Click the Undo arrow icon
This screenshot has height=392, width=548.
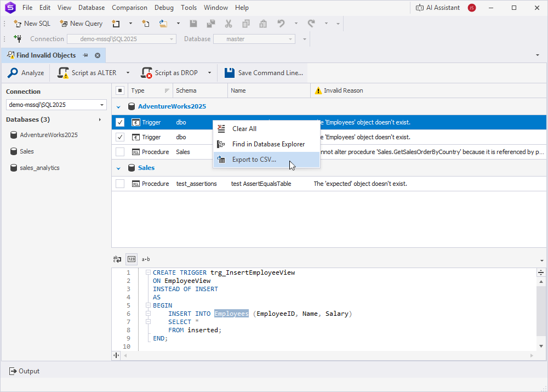[281, 24]
